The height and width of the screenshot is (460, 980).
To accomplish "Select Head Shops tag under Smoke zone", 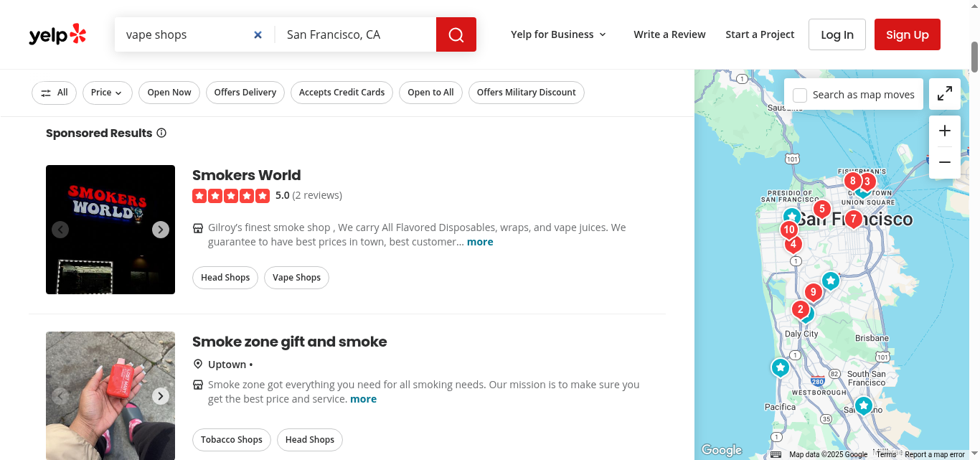I will [x=310, y=440].
